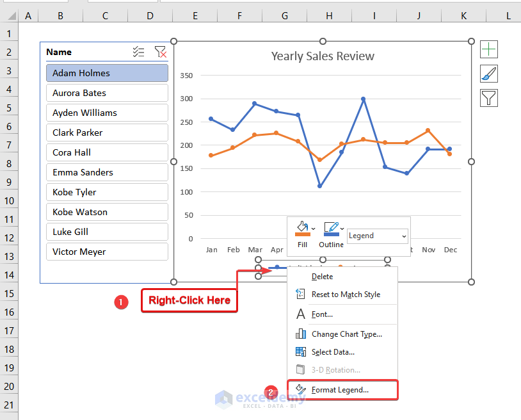Toggle Multi-Select in the Name slicer

(138, 52)
